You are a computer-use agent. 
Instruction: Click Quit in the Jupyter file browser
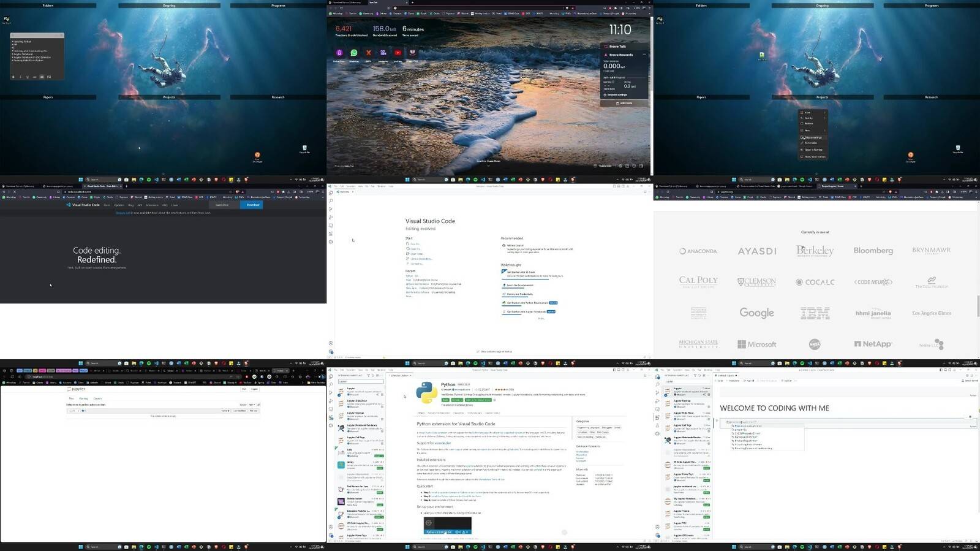244,389
